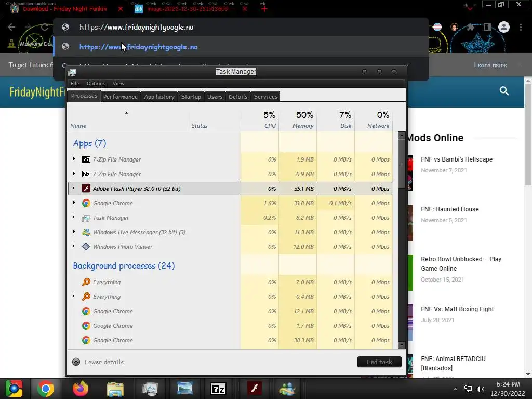The image size is (532, 399).
Task: Show hidden tray icons arrow
Action: pyautogui.click(x=455, y=389)
